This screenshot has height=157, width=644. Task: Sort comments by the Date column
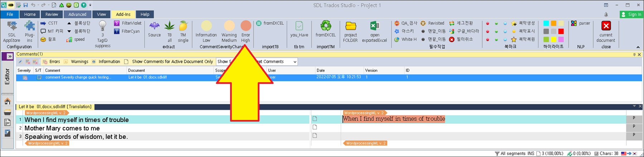(x=339, y=70)
